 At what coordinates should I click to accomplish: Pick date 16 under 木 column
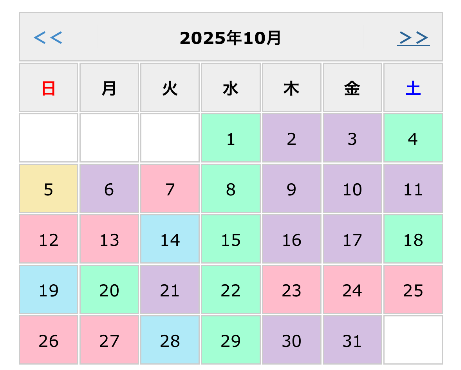pyautogui.click(x=292, y=239)
